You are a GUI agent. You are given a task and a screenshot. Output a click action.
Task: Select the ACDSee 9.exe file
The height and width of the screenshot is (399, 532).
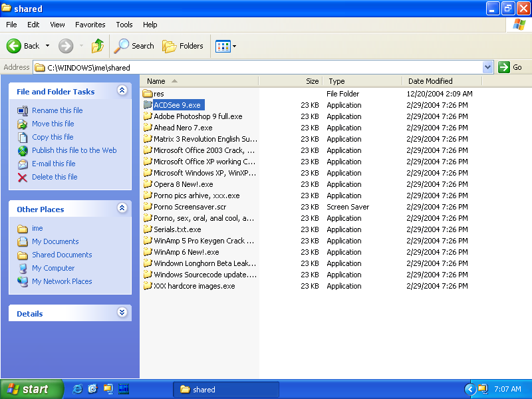point(177,105)
